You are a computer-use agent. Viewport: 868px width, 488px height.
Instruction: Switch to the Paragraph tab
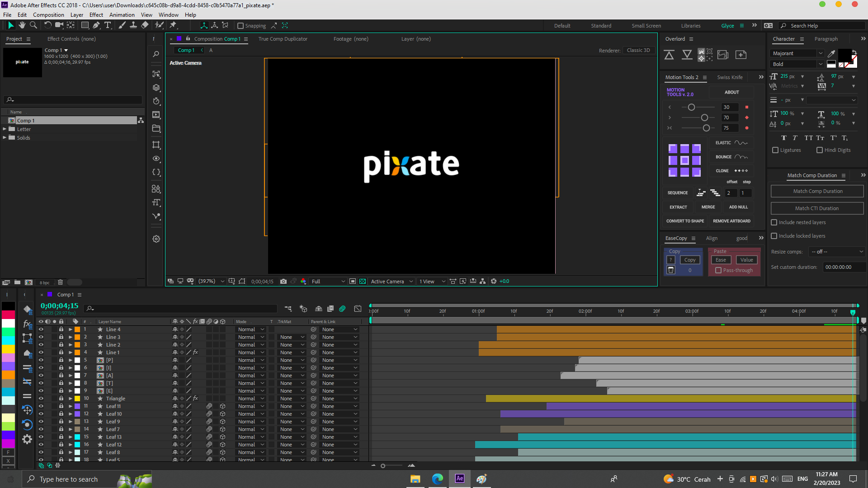tap(826, 39)
